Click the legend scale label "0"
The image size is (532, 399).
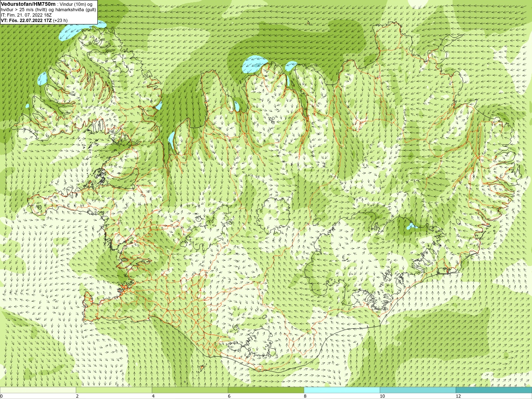pyautogui.click(x=2, y=396)
